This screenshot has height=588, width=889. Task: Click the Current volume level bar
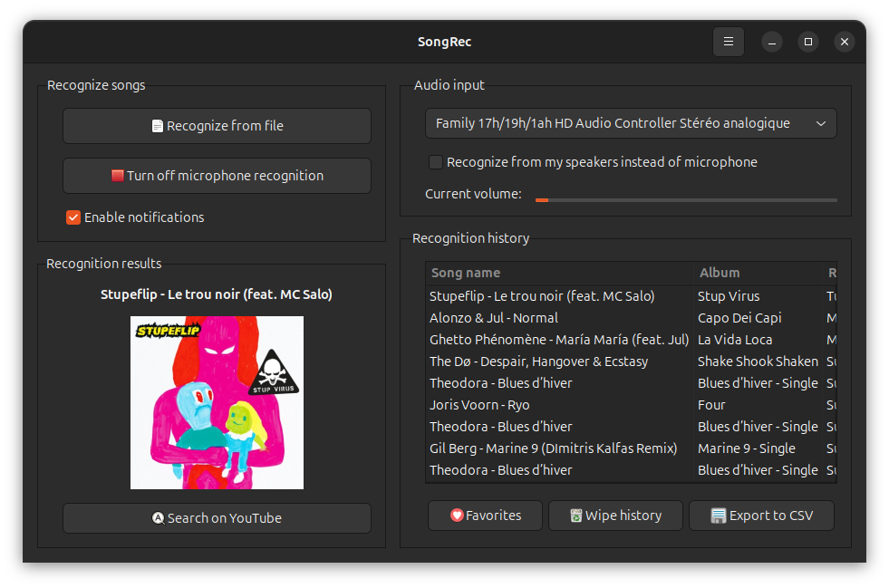click(x=685, y=199)
